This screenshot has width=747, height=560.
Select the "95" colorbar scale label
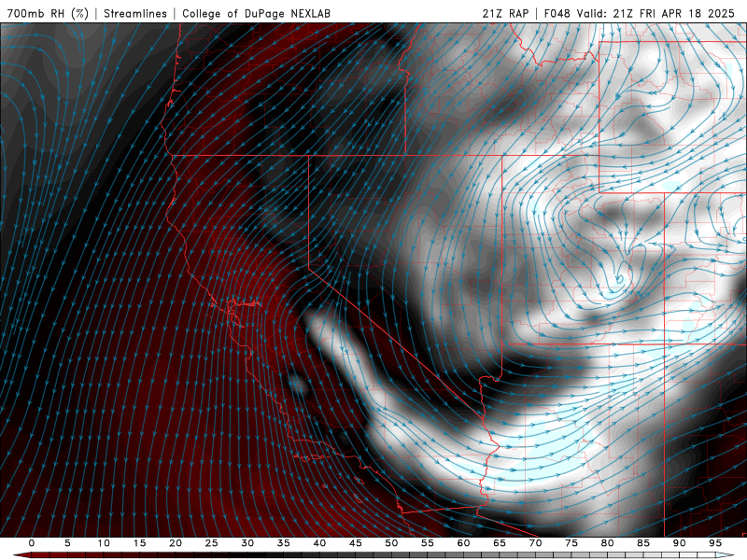pos(715,543)
